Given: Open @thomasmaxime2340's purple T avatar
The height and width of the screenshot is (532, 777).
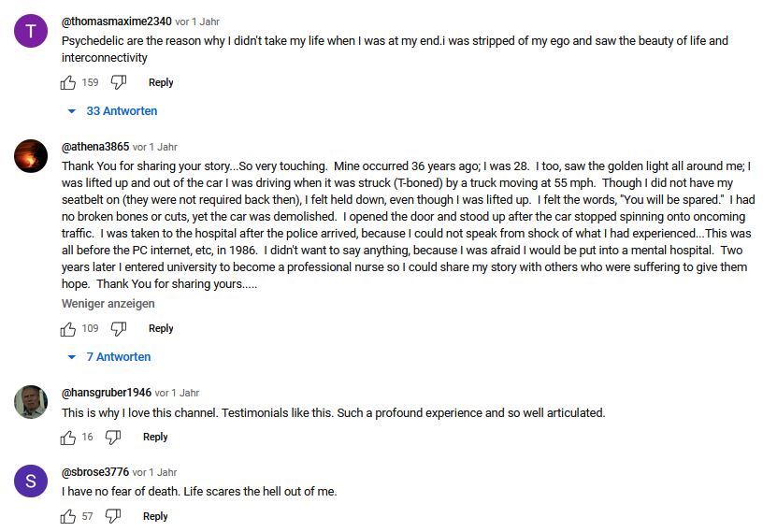Looking at the screenshot, I should (32, 32).
